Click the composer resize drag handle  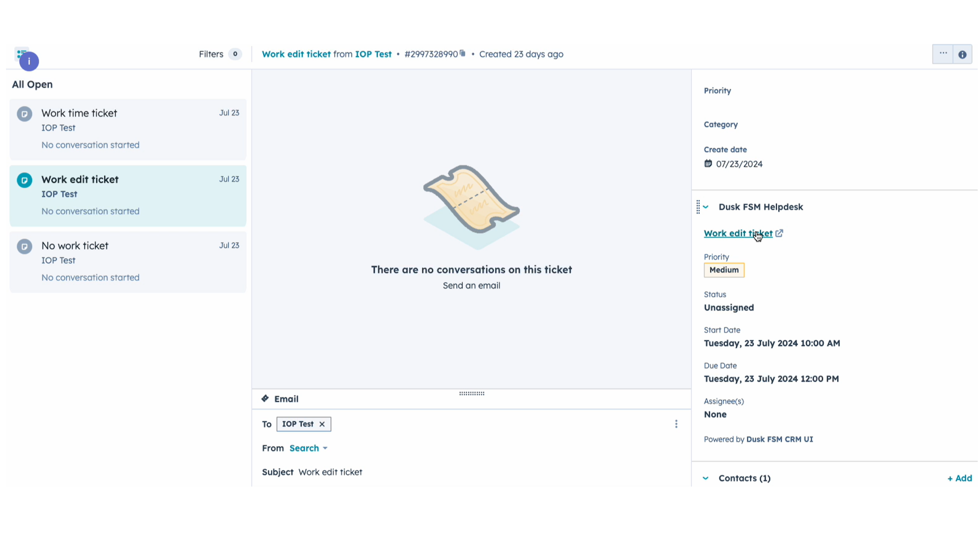click(x=472, y=394)
